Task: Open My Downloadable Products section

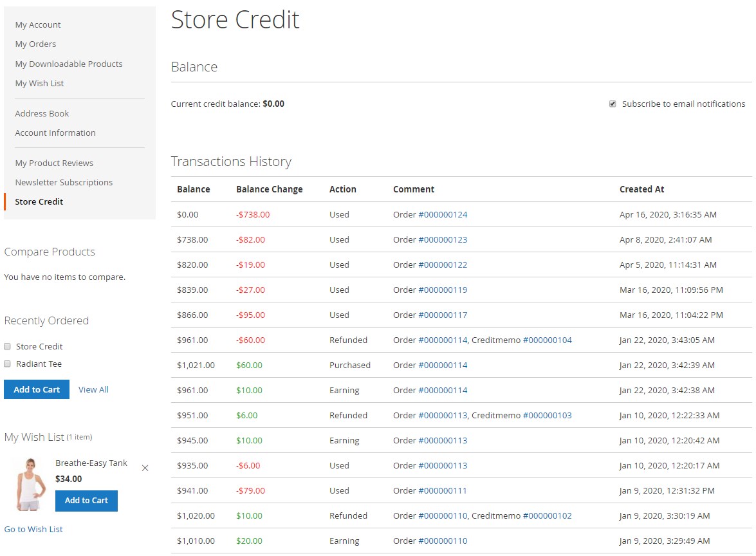Action: [x=69, y=64]
